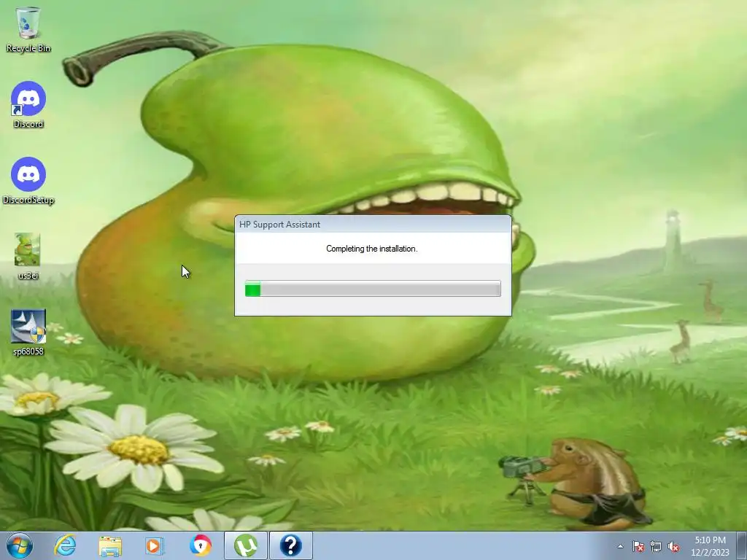The image size is (747, 560).
Task: Open network status tray icon
Action: point(656,546)
